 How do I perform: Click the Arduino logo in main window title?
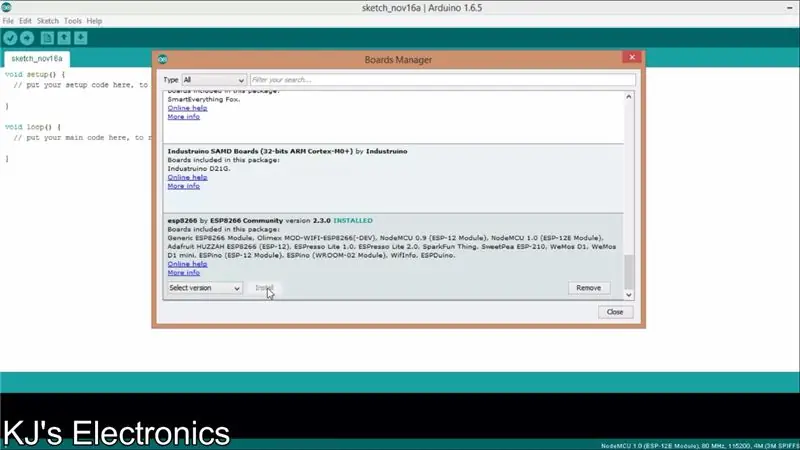[x=6, y=7]
